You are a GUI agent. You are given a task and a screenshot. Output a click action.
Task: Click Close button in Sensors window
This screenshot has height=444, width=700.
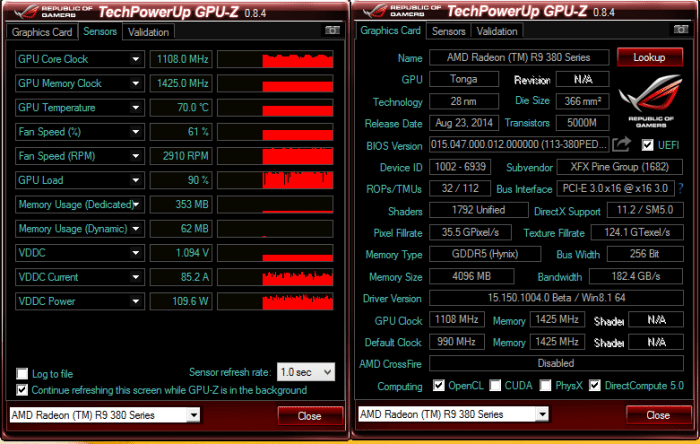coord(310,416)
